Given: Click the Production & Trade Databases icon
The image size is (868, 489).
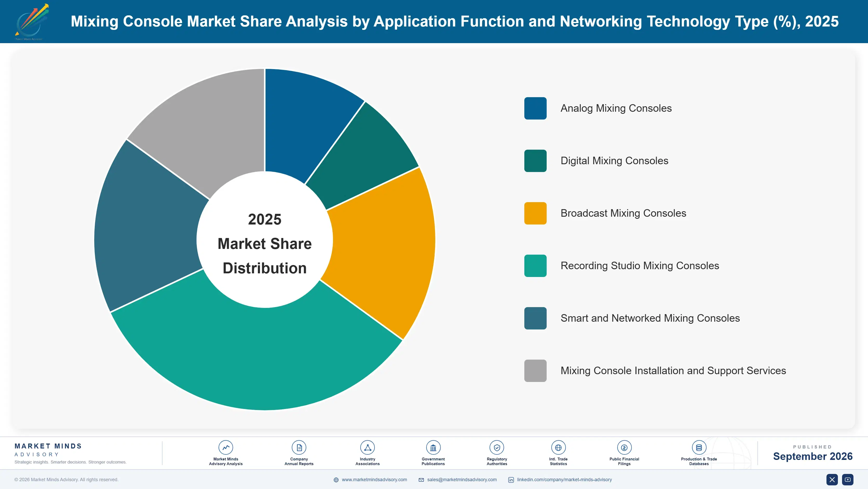Looking at the screenshot, I should pyautogui.click(x=699, y=447).
